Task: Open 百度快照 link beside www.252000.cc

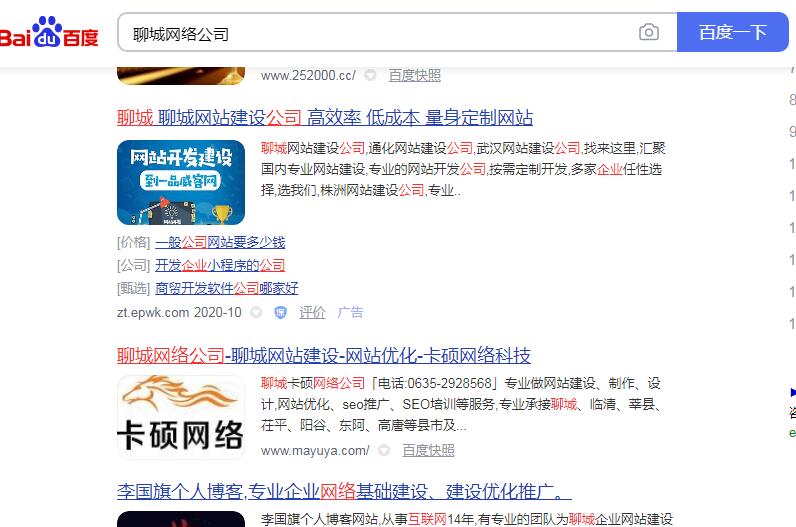Action: tap(415, 75)
